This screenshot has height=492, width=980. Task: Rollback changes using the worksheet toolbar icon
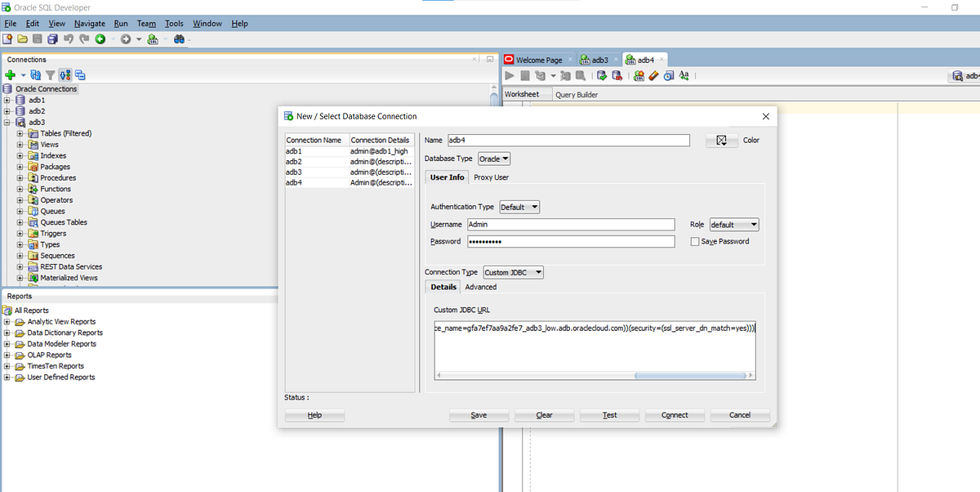618,75
